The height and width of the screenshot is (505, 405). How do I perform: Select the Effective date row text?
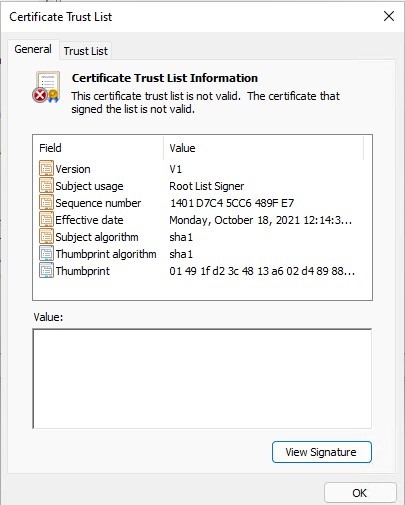tap(89, 220)
